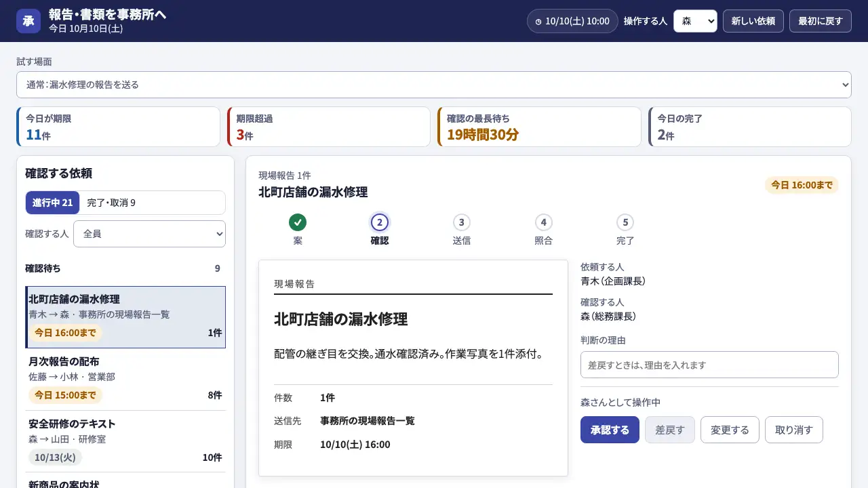Open the 試す場面 scenario dropdown
Viewport: 868px width, 488px height.
(x=434, y=85)
